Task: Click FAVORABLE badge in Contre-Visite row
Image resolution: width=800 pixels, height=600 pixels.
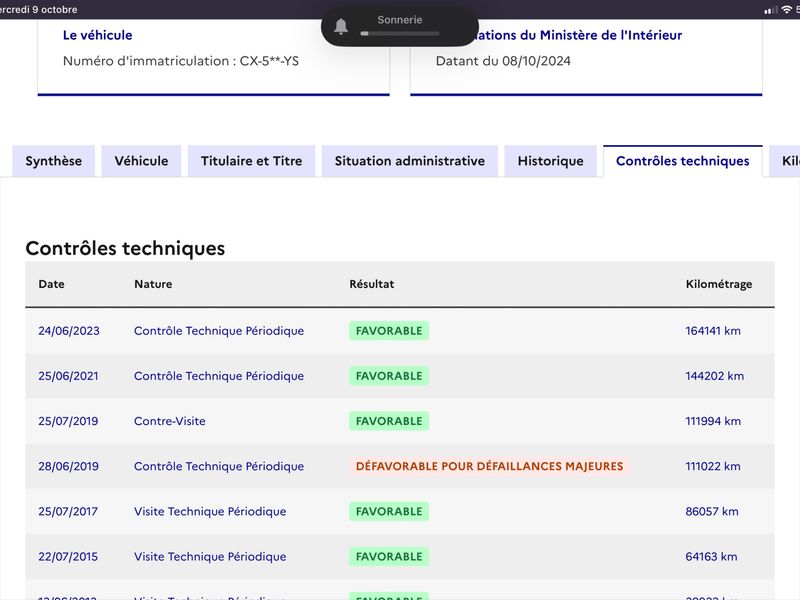Action: pyautogui.click(x=389, y=421)
